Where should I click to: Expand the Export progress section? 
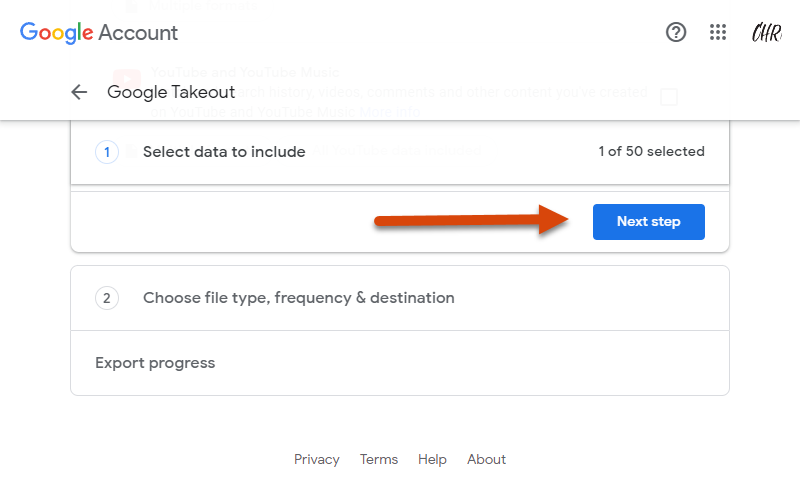point(400,363)
